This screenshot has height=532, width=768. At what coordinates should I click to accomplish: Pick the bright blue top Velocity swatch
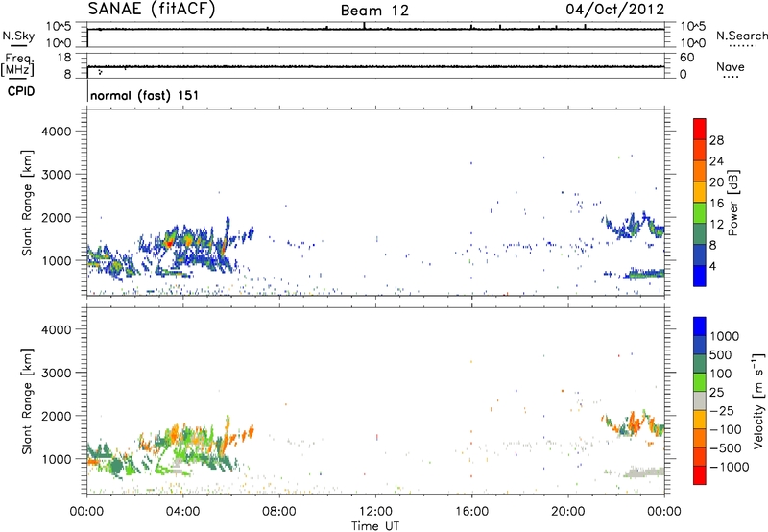[x=700, y=326]
